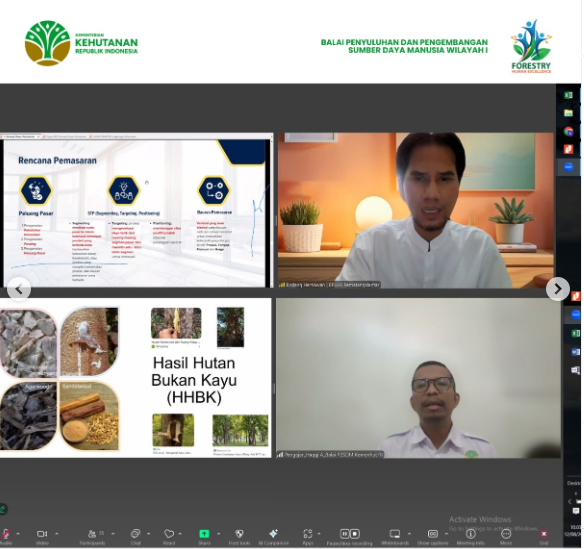
Task: Expand the caret next to Apps
Action: pos(319,534)
